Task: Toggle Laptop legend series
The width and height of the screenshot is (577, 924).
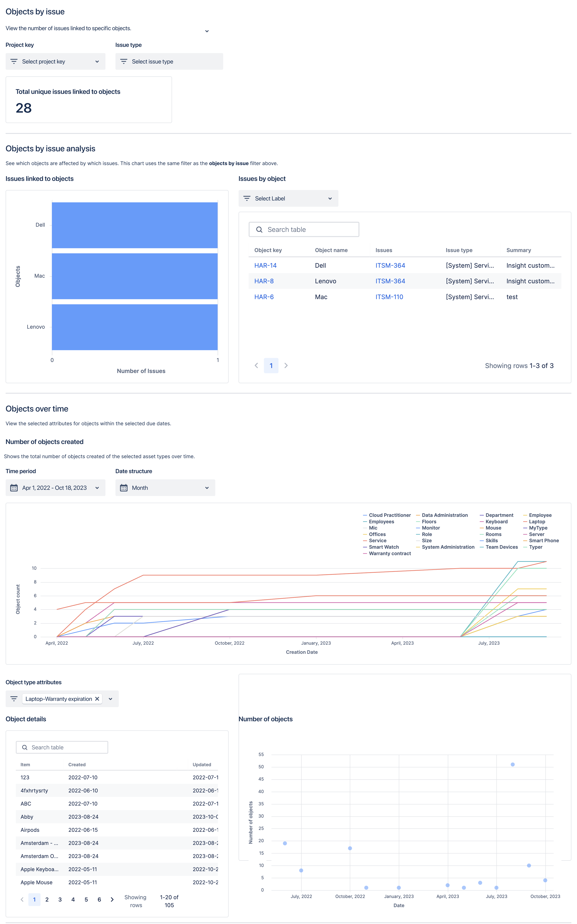Action: click(534, 522)
